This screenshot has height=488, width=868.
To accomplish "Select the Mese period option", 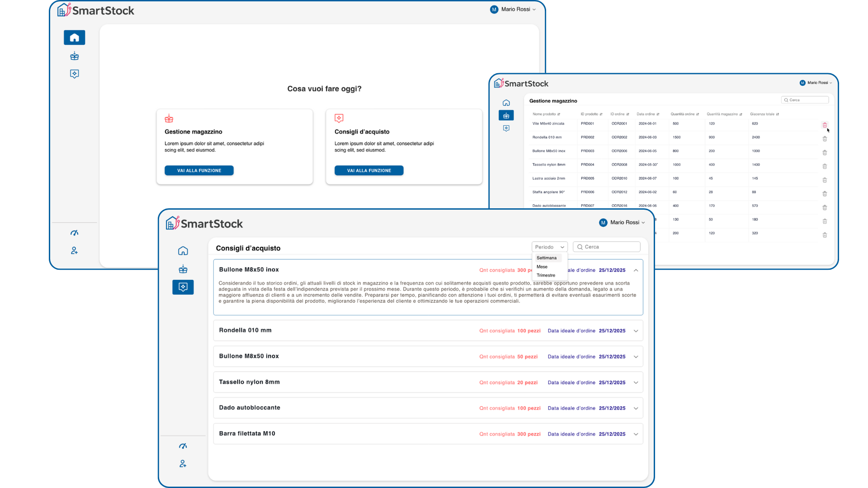I will coord(542,267).
